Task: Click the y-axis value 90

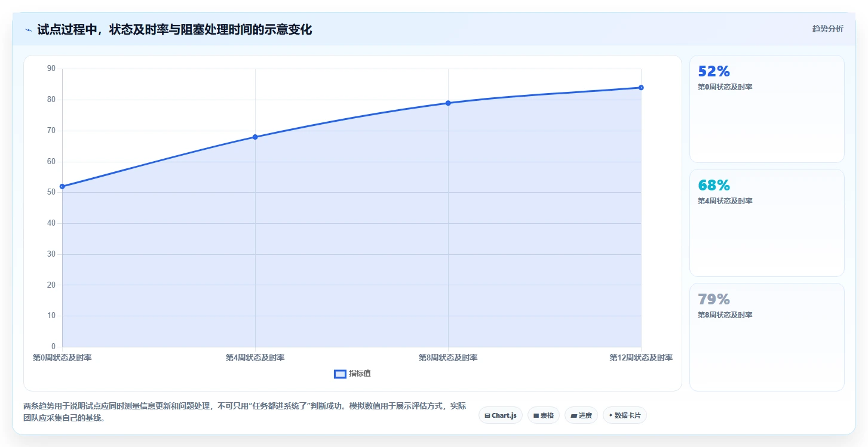Action: click(51, 69)
